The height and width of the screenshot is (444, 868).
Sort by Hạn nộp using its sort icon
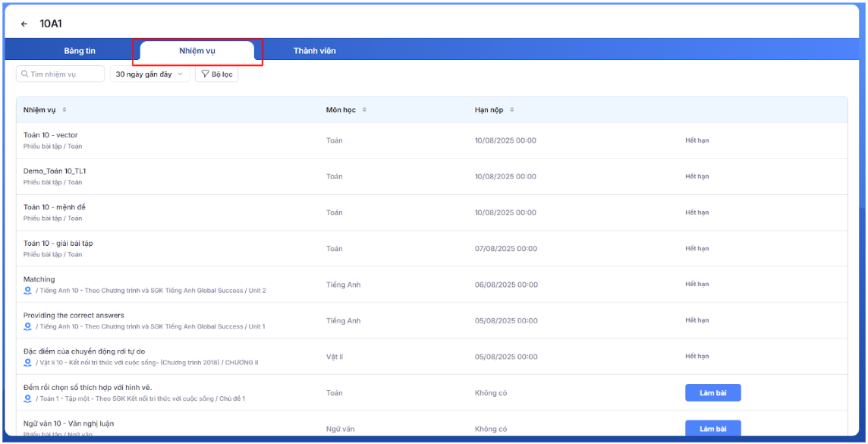(511, 110)
